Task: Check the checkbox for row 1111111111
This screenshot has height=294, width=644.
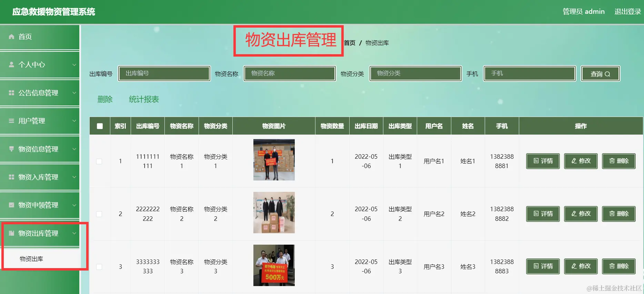Action: (x=99, y=161)
